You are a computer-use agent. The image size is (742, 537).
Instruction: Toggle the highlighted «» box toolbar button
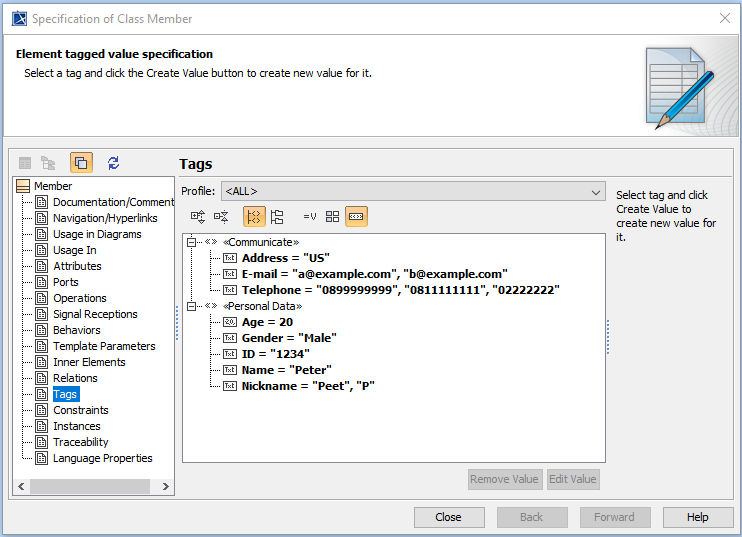pyautogui.click(x=356, y=217)
